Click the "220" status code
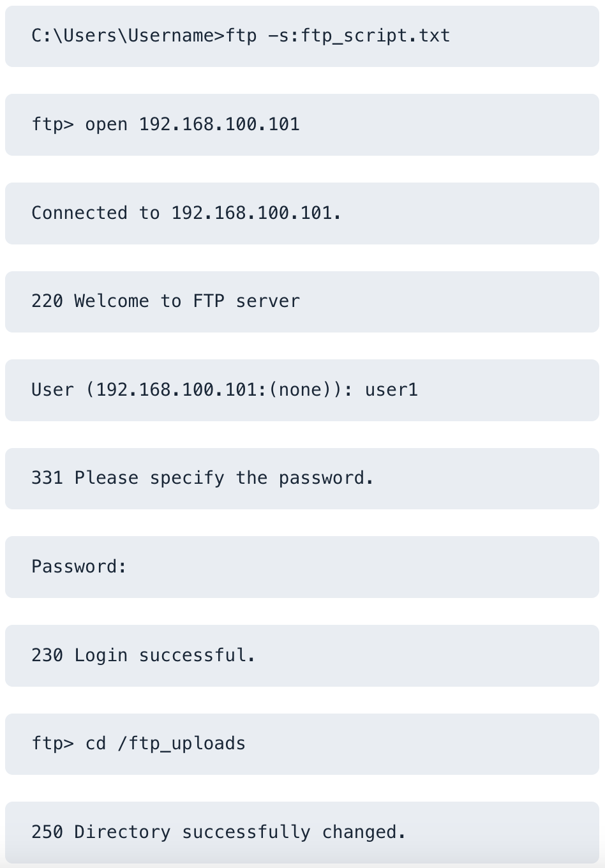The height and width of the screenshot is (868, 605). point(47,301)
